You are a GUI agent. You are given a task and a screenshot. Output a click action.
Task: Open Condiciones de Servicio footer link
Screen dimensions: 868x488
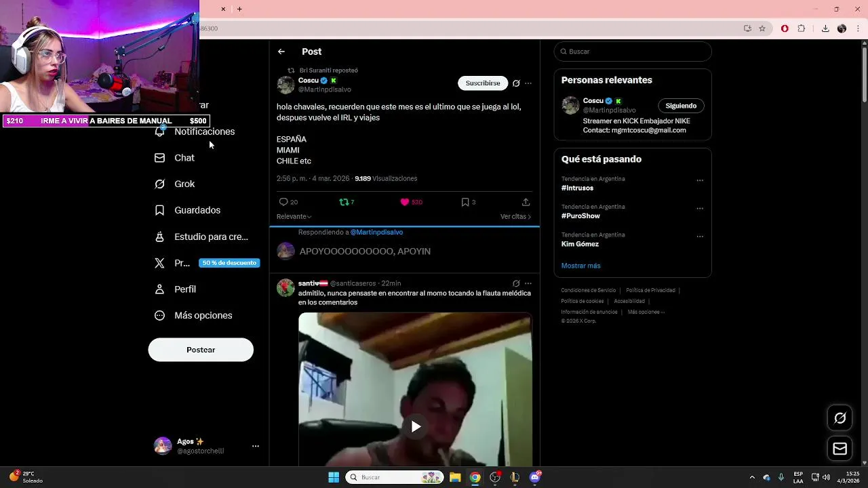(589, 290)
